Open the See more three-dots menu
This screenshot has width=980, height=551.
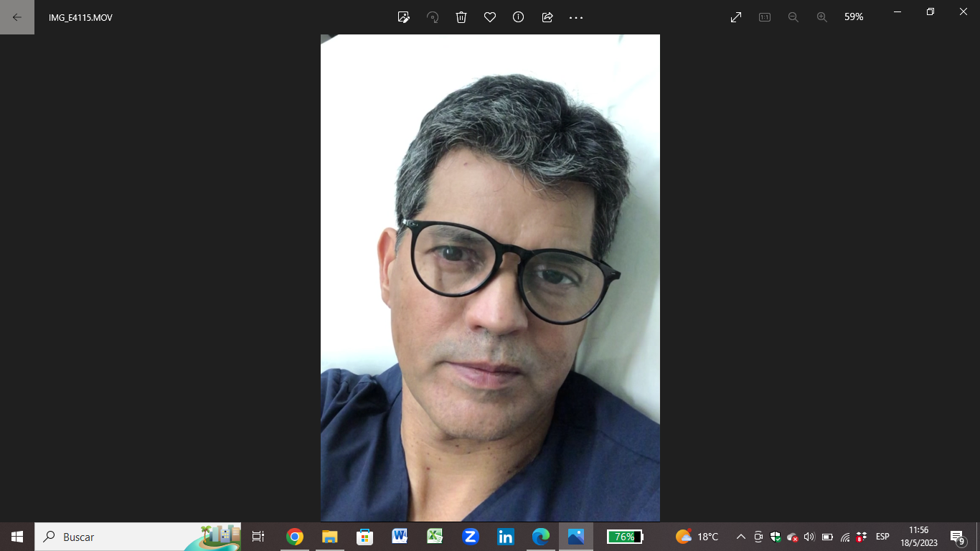(x=576, y=17)
